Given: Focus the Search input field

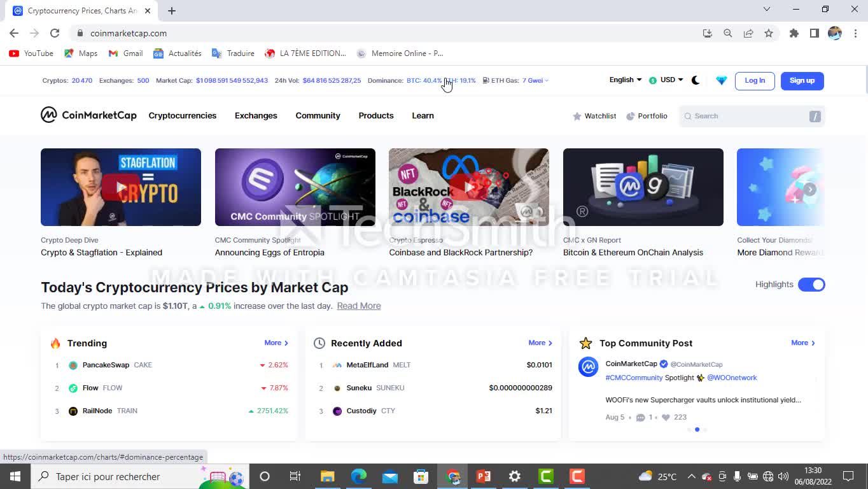Looking at the screenshot, I should [752, 116].
